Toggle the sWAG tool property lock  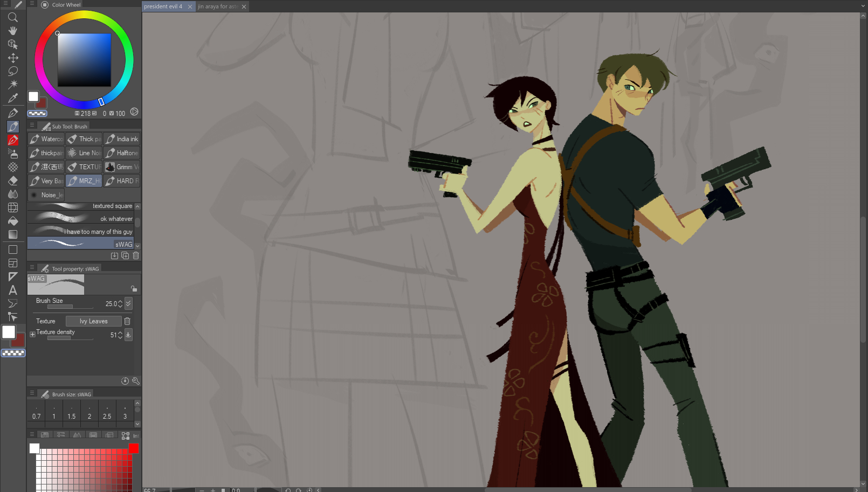pos(134,289)
